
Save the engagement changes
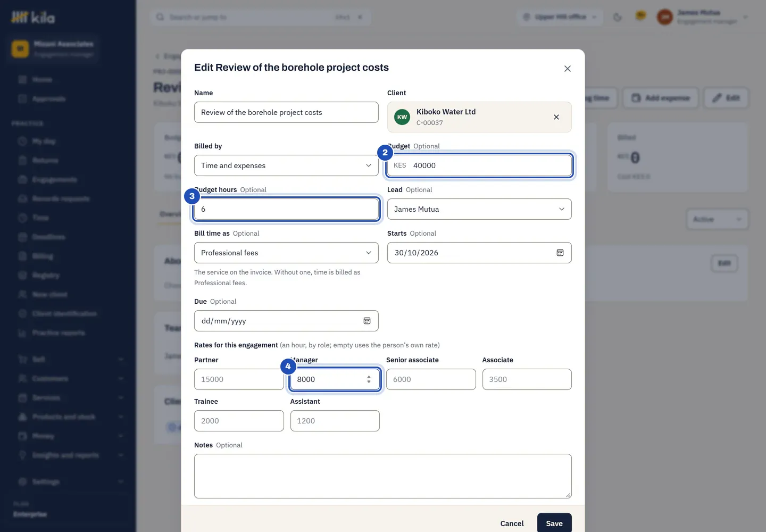click(554, 523)
